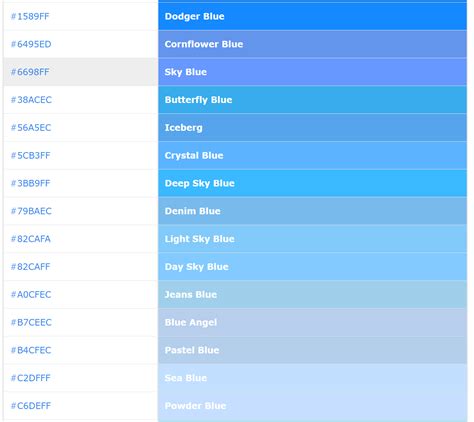Open the #1589FF hex code link
The width and height of the screenshot is (474, 422).
pos(30,16)
